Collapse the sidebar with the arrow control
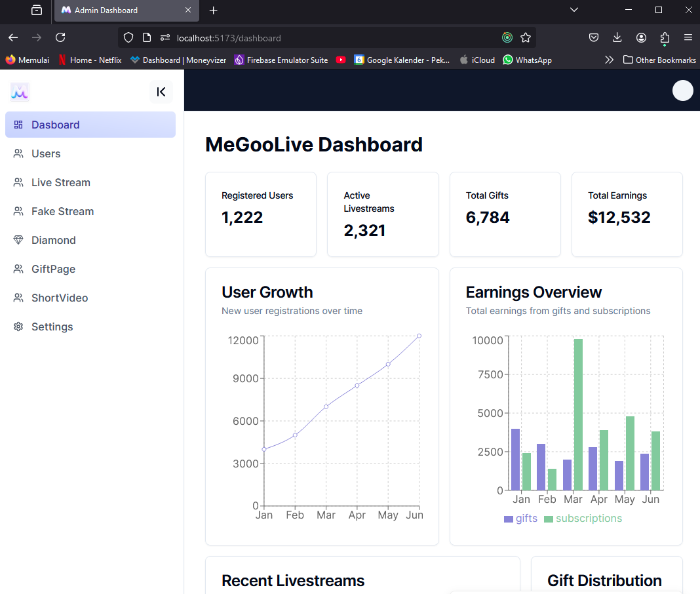Screen dimensions: 700x594 [161, 92]
